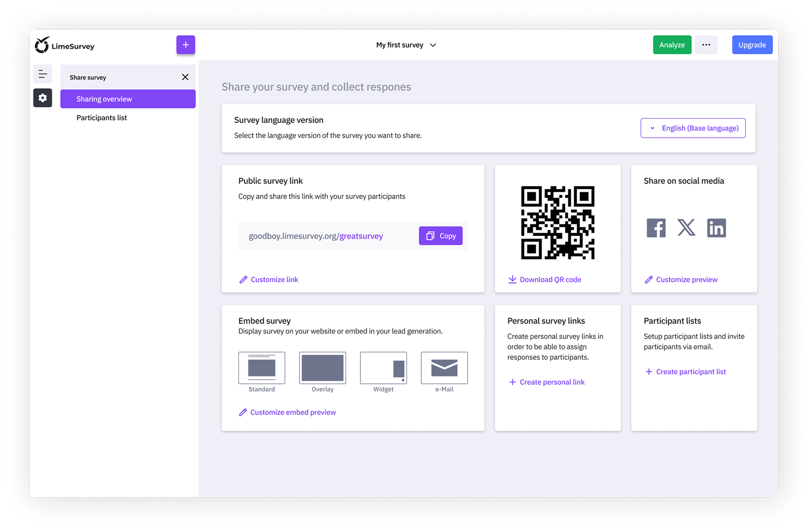Open the settings gear in the sidebar

tap(43, 98)
